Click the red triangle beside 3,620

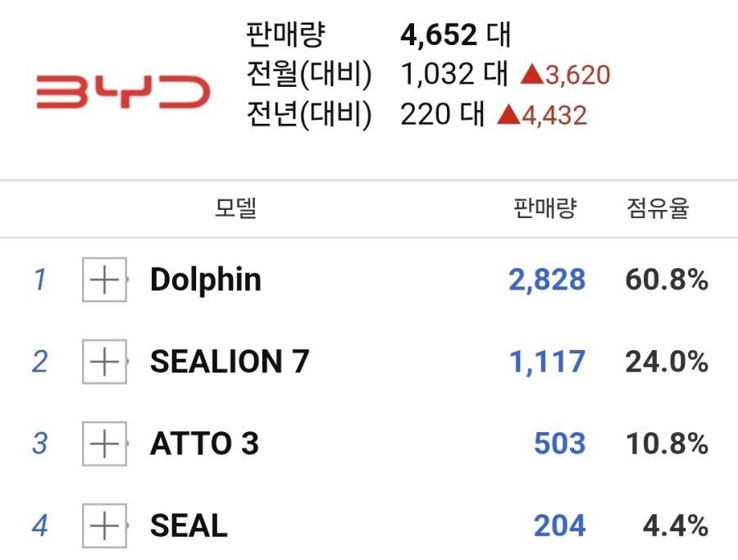[532, 75]
